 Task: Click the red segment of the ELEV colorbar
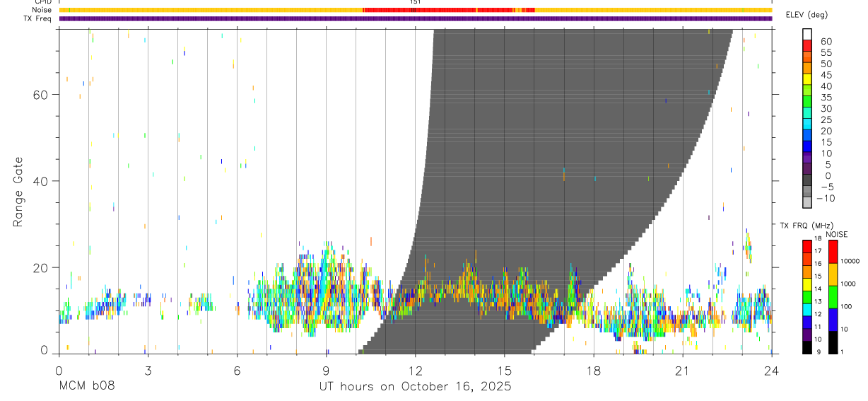tap(807, 46)
